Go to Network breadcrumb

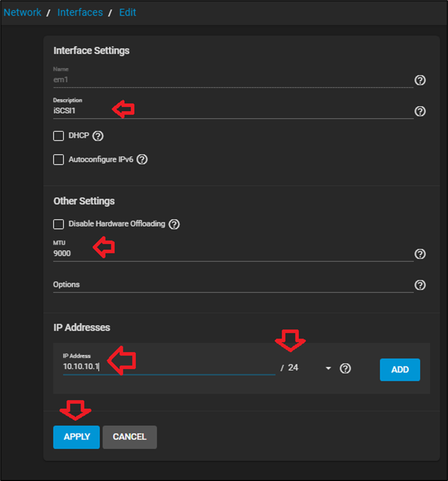pyautogui.click(x=22, y=13)
